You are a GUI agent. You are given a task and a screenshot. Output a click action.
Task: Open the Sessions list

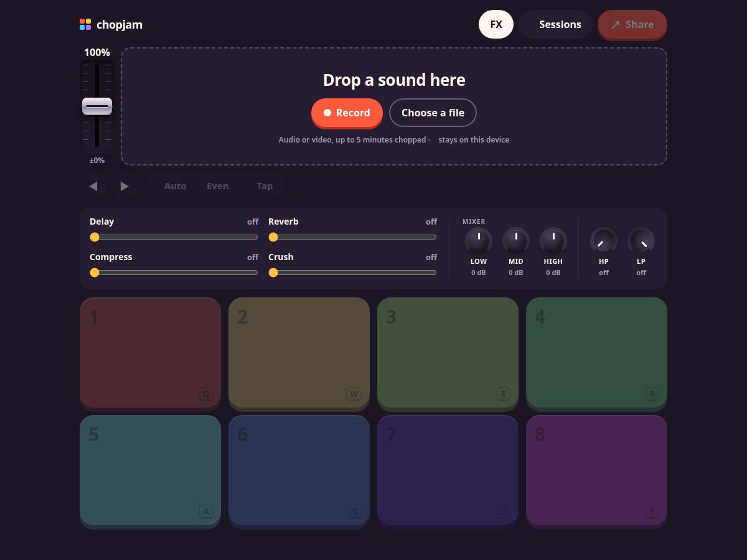click(555, 24)
